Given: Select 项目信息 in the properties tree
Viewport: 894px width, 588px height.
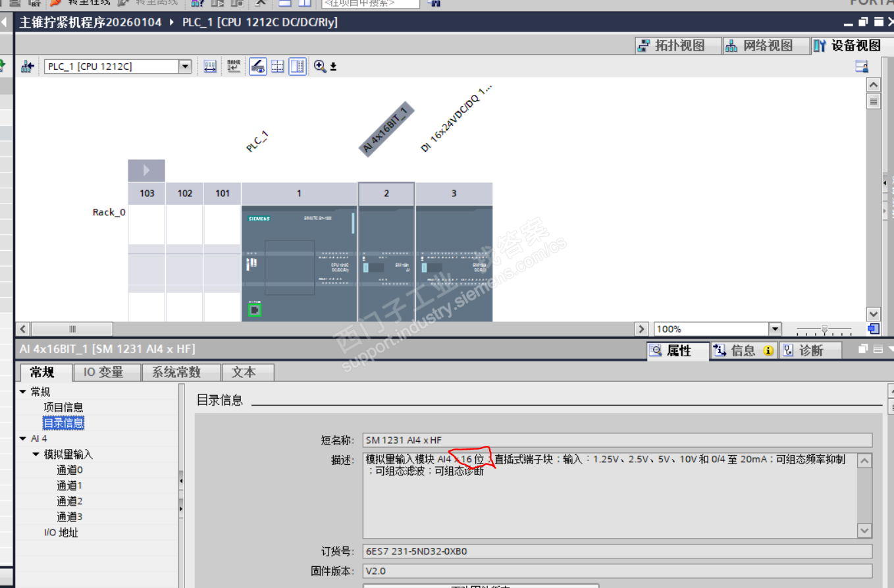Looking at the screenshot, I should pos(63,408).
